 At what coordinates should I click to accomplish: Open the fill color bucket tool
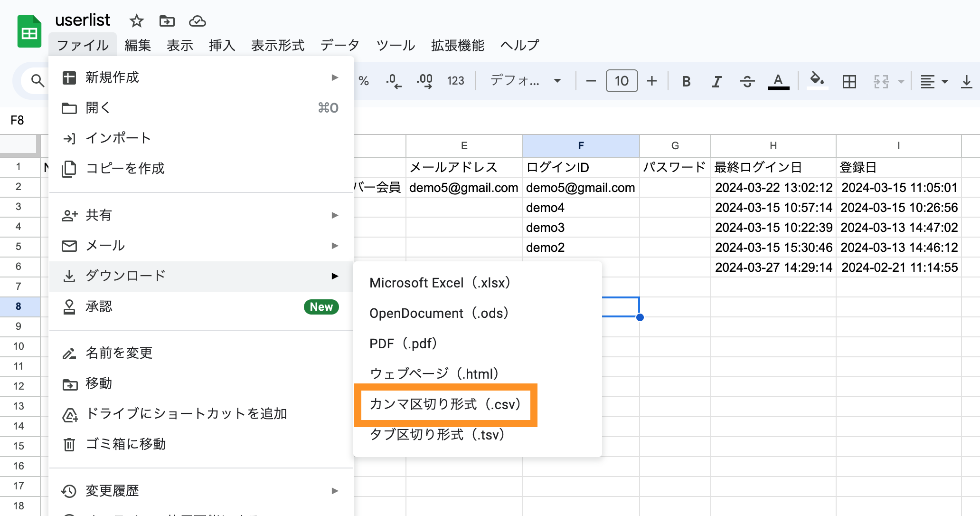pyautogui.click(x=817, y=80)
